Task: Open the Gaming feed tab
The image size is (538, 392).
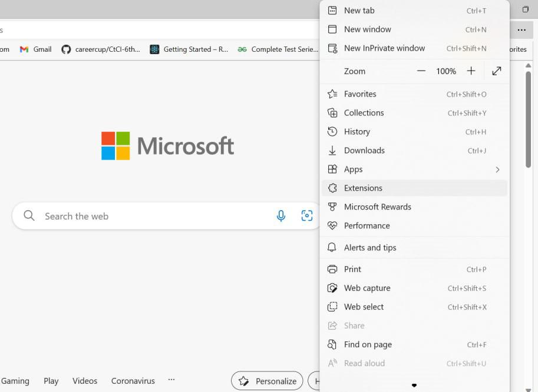Action: click(x=15, y=381)
